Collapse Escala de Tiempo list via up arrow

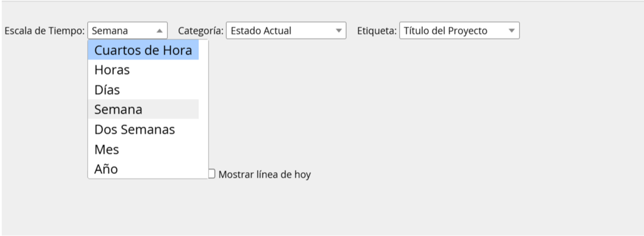159,31
